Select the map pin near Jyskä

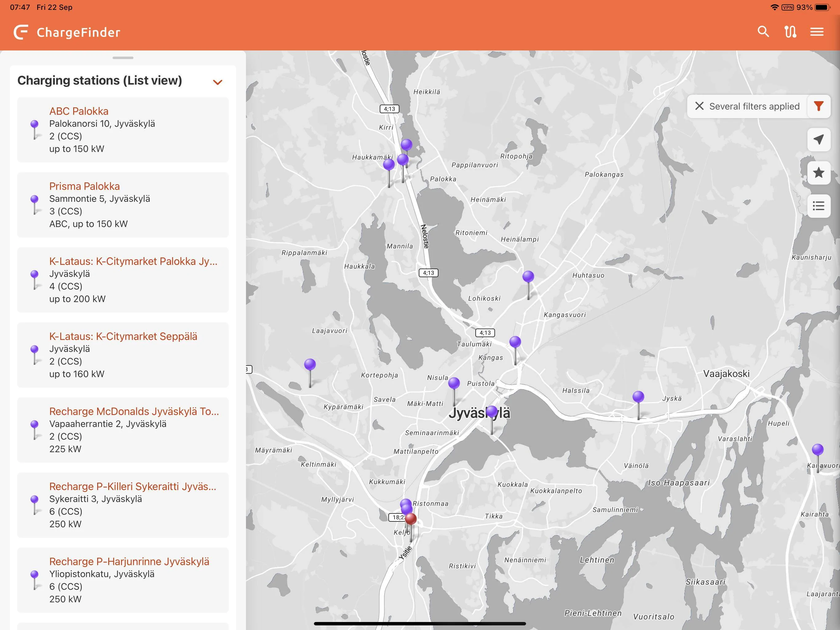638,397
